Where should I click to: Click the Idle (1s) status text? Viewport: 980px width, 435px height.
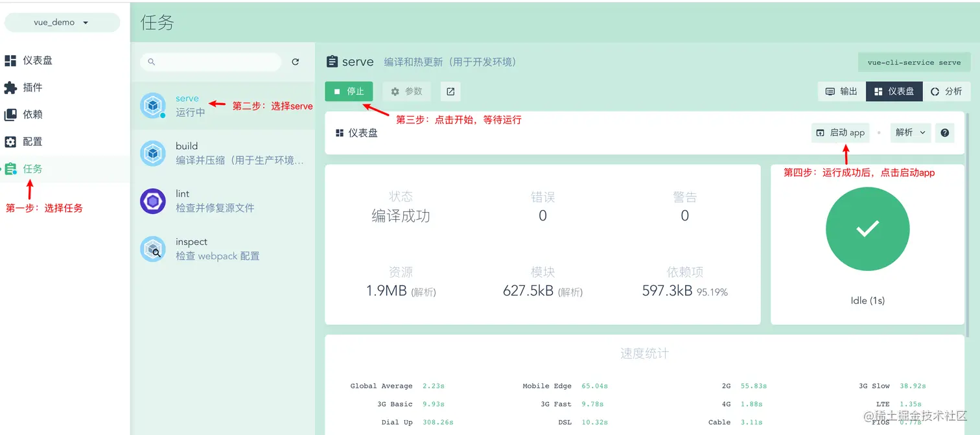(867, 301)
